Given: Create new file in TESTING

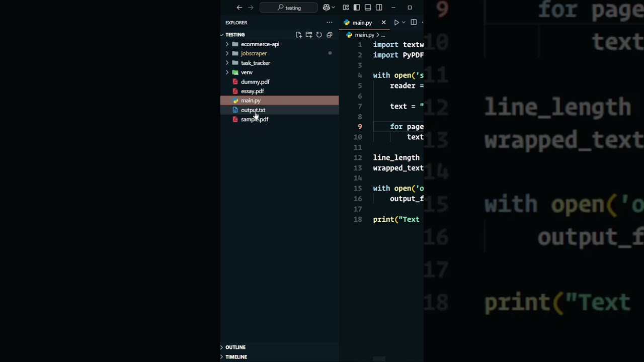Looking at the screenshot, I should (x=299, y=35).
